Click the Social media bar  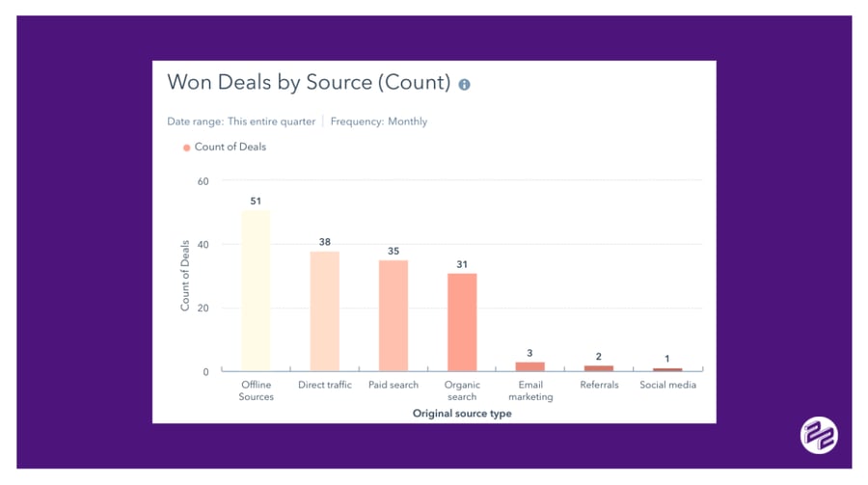click(667, 369)
